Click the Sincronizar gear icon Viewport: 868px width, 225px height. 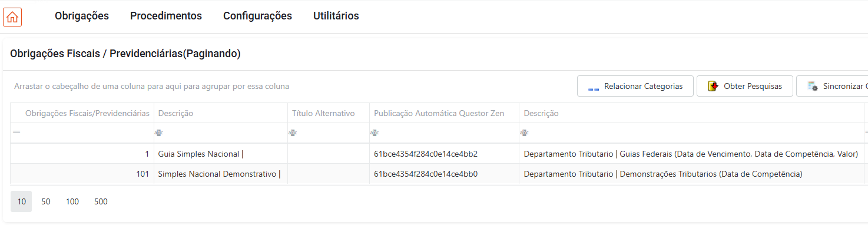[813, 87]
